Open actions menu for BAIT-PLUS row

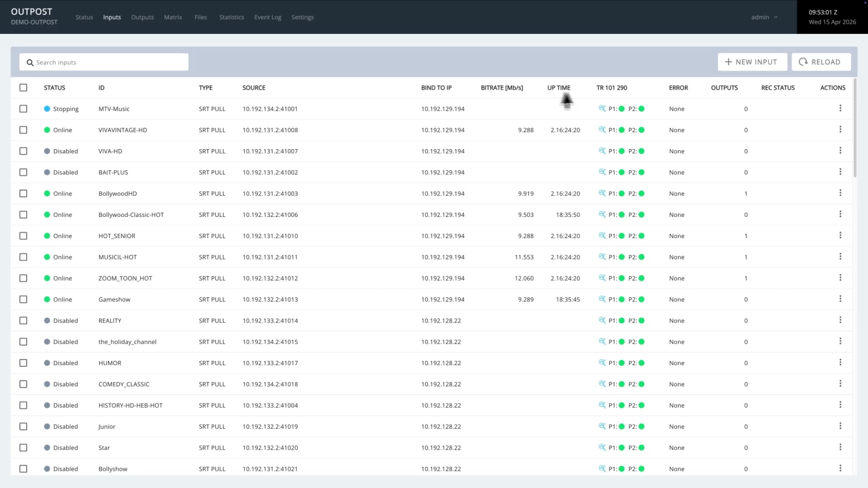pos(840,172)
